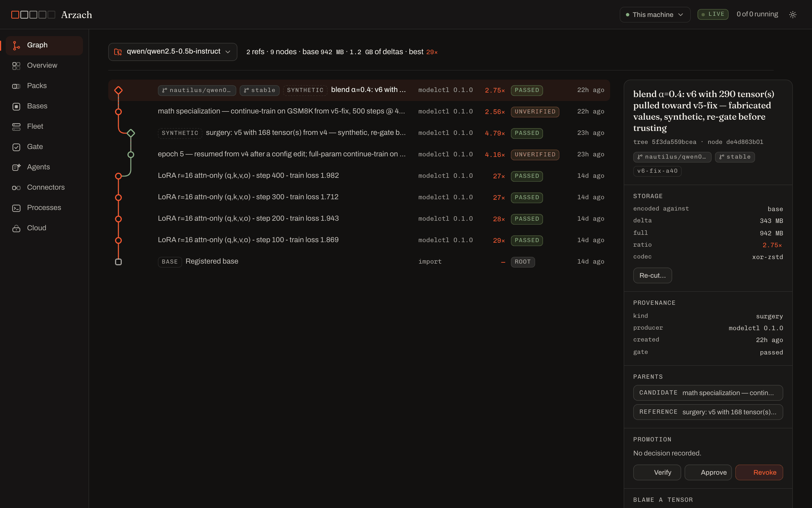Click the SYNTHETIC badge on blend row

coord(305,90)
